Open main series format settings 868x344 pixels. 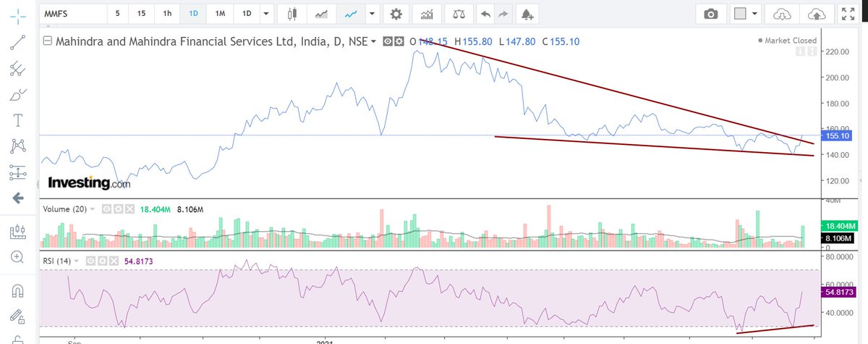399,42
